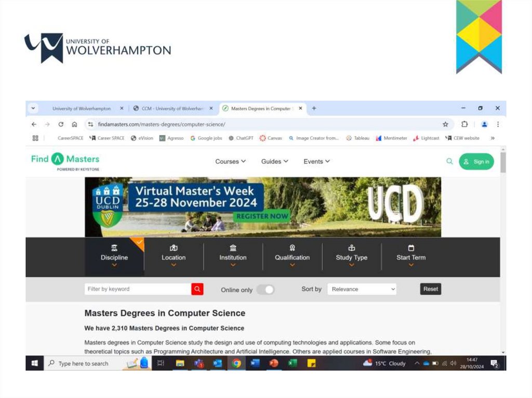Click the browser back arrow
This screenshot has height=398, width=532.
coord(34,125)
